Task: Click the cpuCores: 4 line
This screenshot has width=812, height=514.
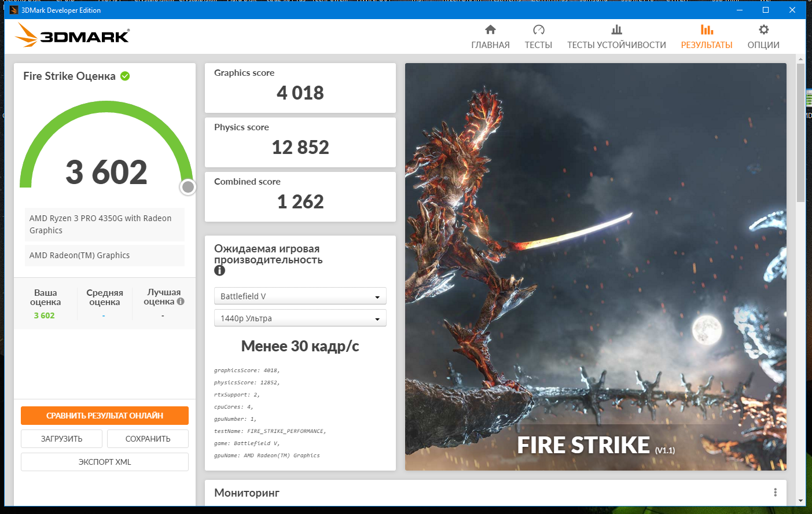Action: pos(234,407)
